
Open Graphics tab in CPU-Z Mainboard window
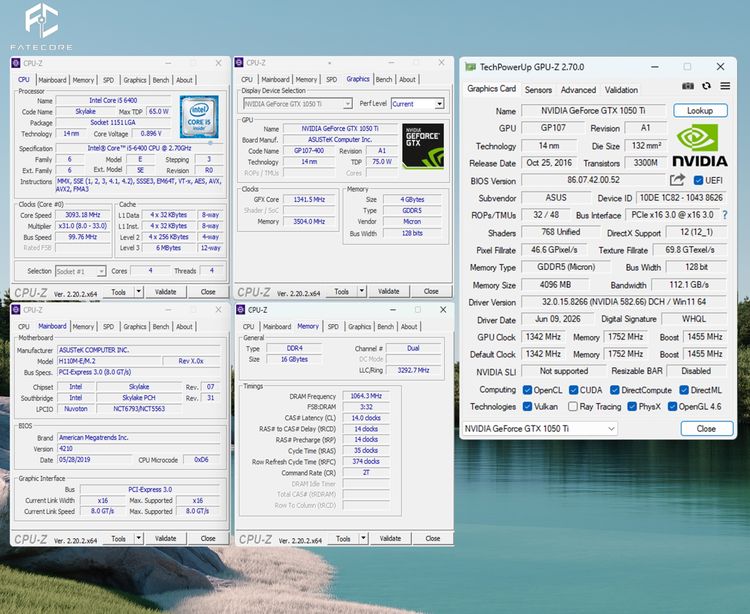pos(134,327)
